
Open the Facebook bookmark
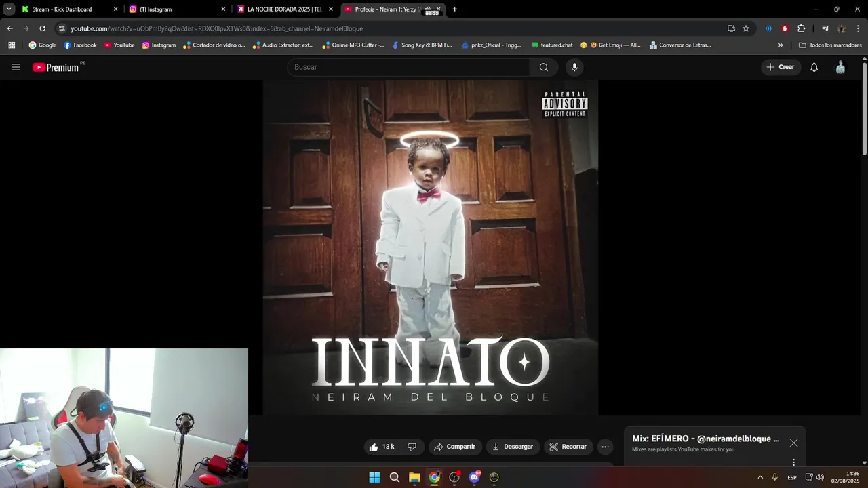80,45
